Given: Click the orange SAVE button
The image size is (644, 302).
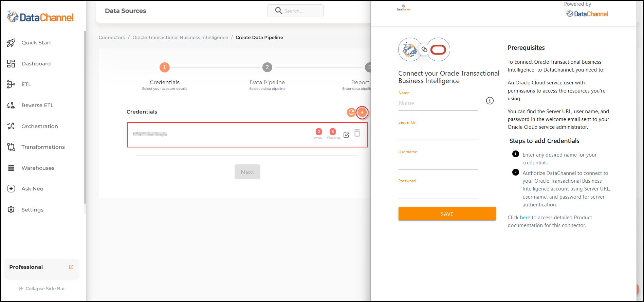Looking at the screenshot, I should (447, 214).
